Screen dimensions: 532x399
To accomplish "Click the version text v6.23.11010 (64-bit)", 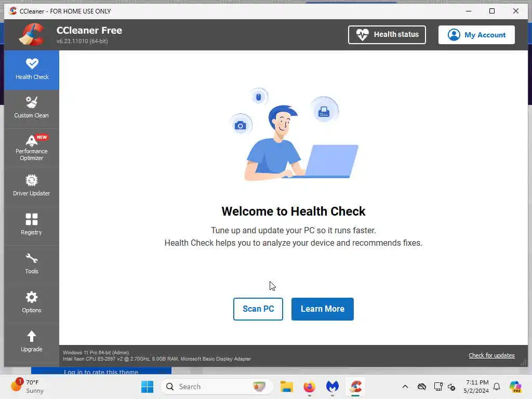I will (x=82, y=41).
